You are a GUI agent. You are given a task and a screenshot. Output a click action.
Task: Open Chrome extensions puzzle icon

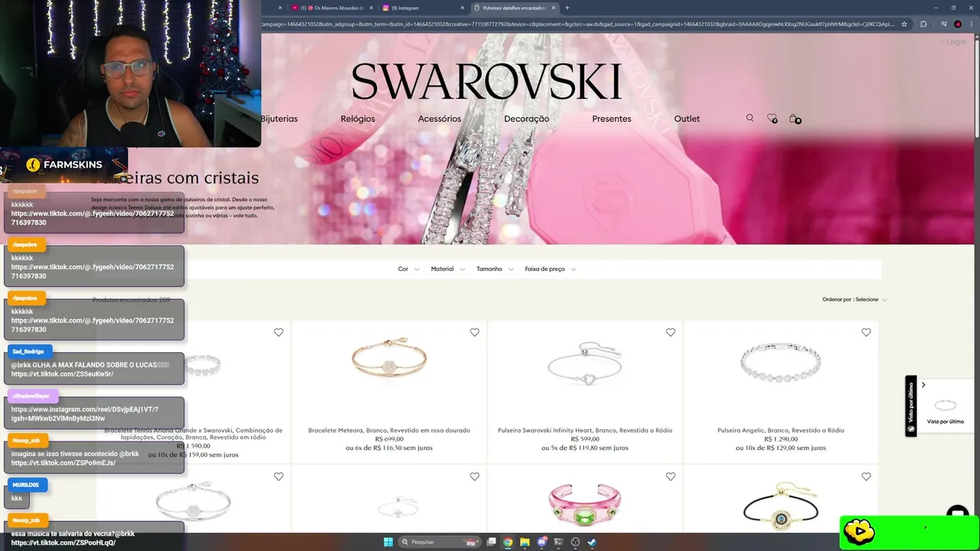pyautogui.click(x=923, y=24)
